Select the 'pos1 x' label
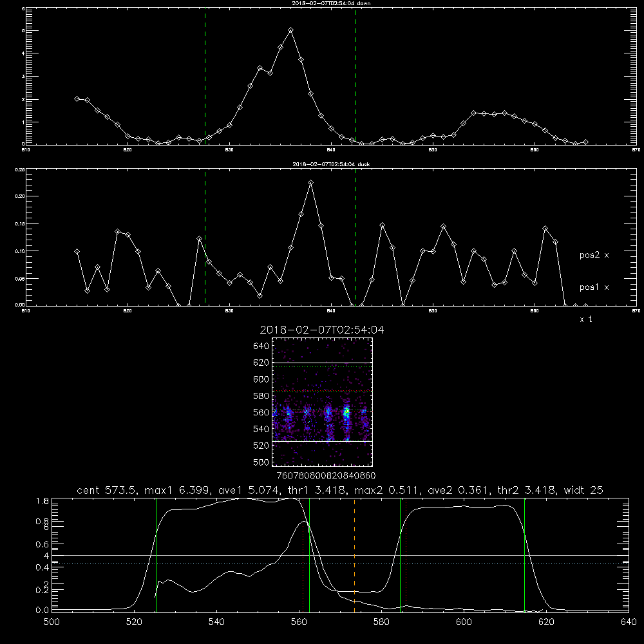This screenshot has height=644, width=644. 594,287
